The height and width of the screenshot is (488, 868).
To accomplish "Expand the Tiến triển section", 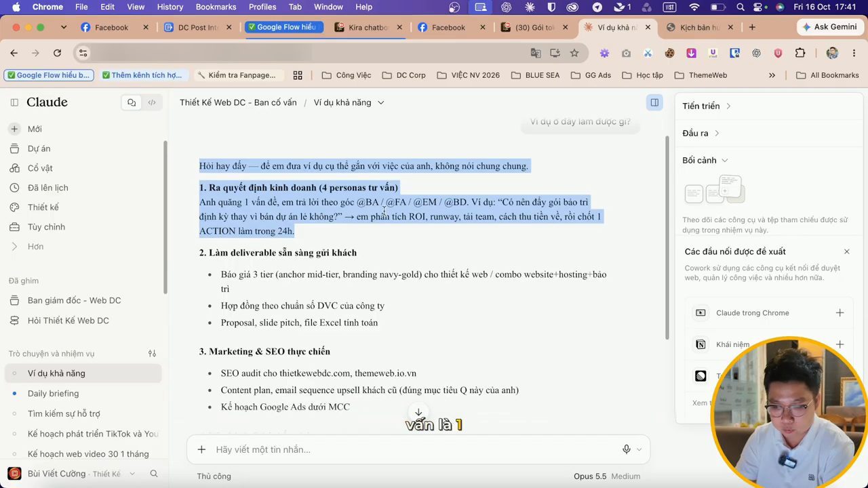I will pos(706,106).
